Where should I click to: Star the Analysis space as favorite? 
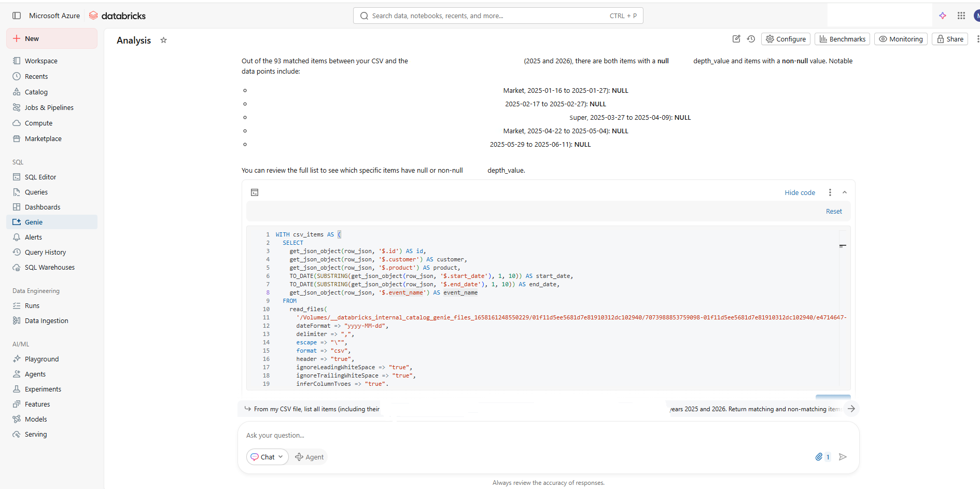coord(163,40)
